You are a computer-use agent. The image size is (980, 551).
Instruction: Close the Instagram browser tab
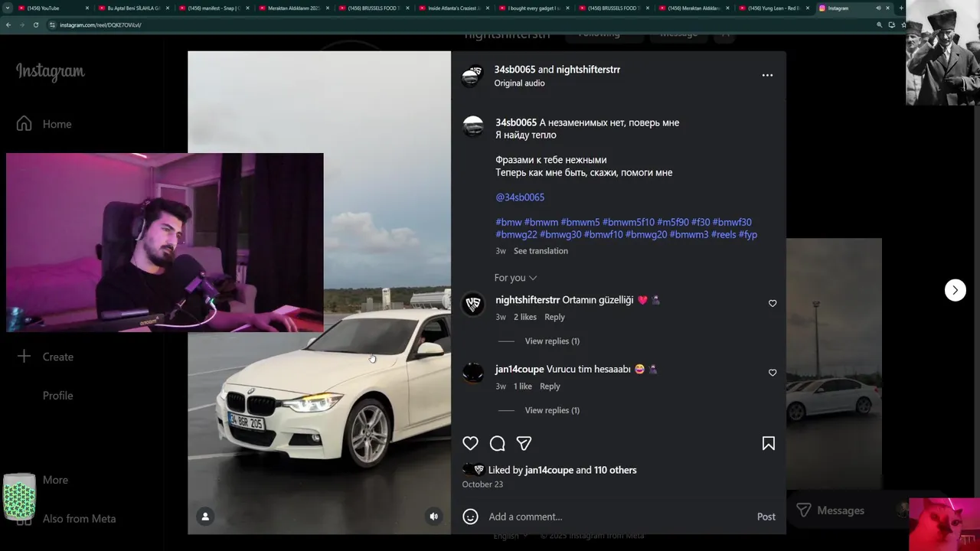pos(888,8)
